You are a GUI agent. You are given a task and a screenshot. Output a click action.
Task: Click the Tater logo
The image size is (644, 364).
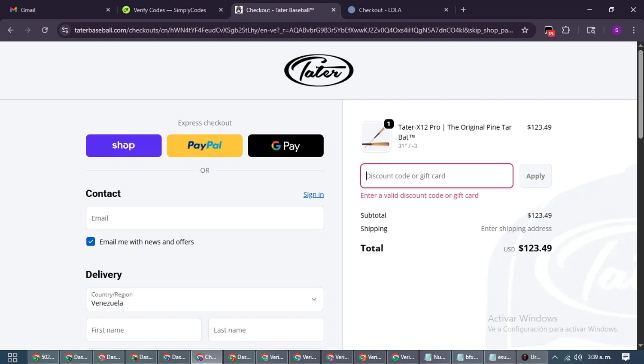(x=319, y=70)
